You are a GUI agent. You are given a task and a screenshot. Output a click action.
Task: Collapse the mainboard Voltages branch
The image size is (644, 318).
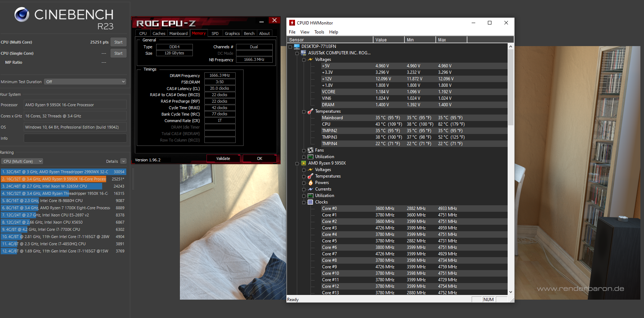pyautogui.click(x=304, y=60)
